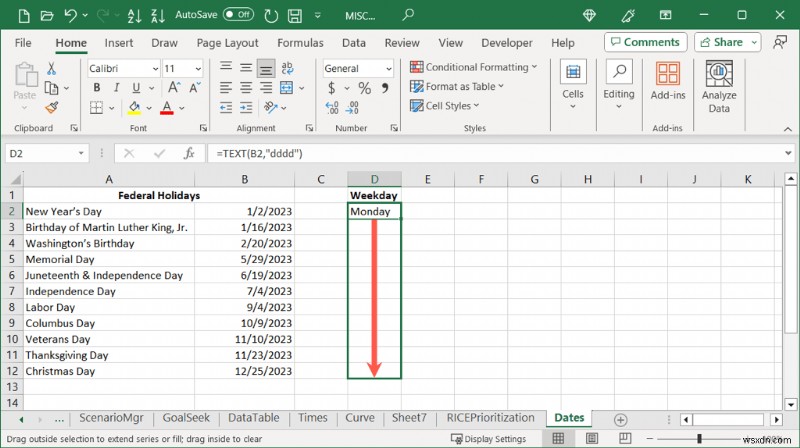This screenshot has height=448, width=800.
Task: Click the zoom slider handle
Action: pyautogui.click(x=699, y=438)
